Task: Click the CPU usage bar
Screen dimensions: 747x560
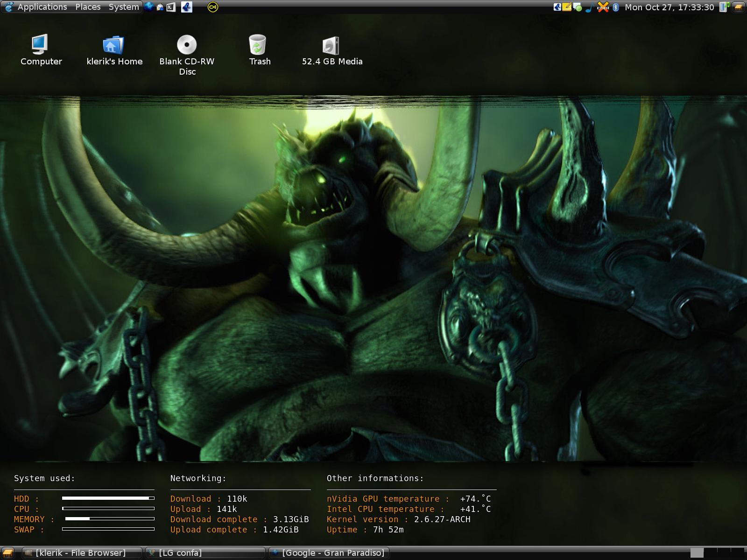Action: coord(108,509)
